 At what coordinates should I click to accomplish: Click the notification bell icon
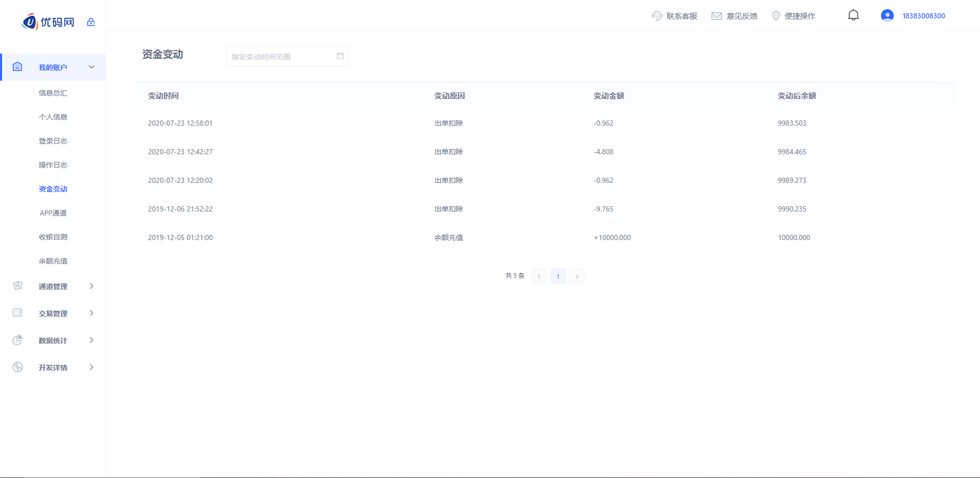tap(853, 15)
